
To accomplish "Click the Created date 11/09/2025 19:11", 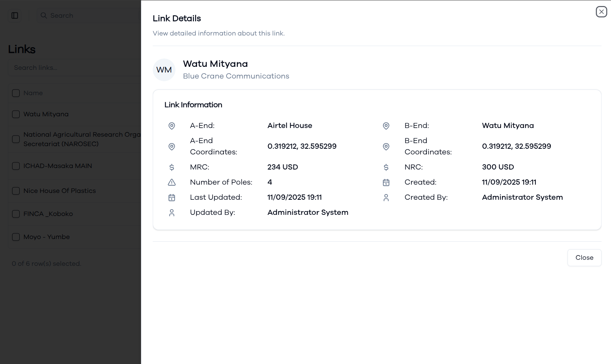I will 509,182.
